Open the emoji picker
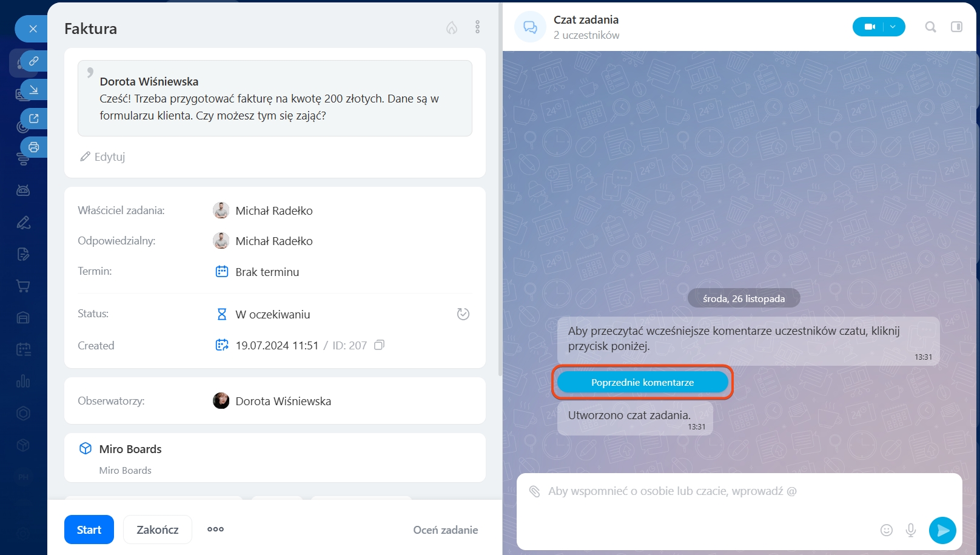Image resolution: width=980 pixels, height=555 pixels. pyautogui.click(x=886, y=530)
